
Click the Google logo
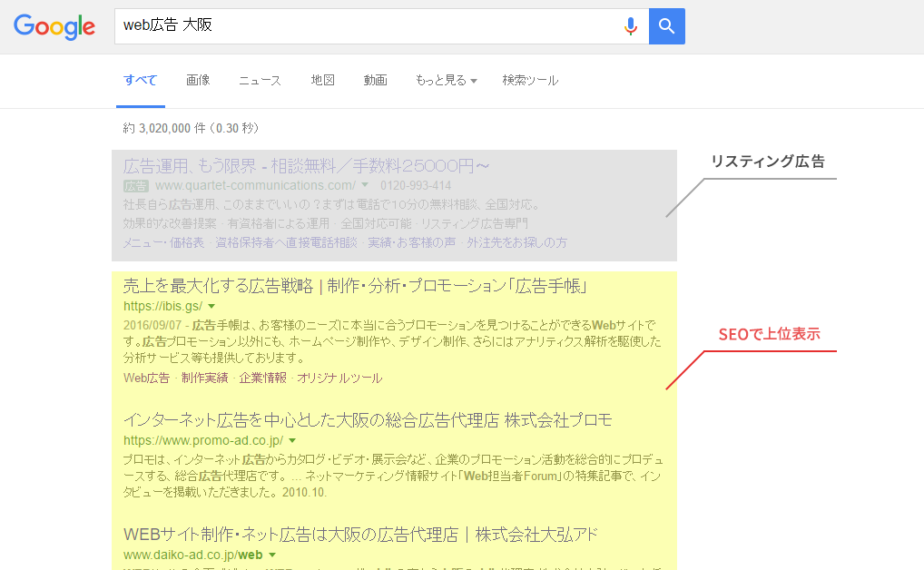(x=54, y=26)
